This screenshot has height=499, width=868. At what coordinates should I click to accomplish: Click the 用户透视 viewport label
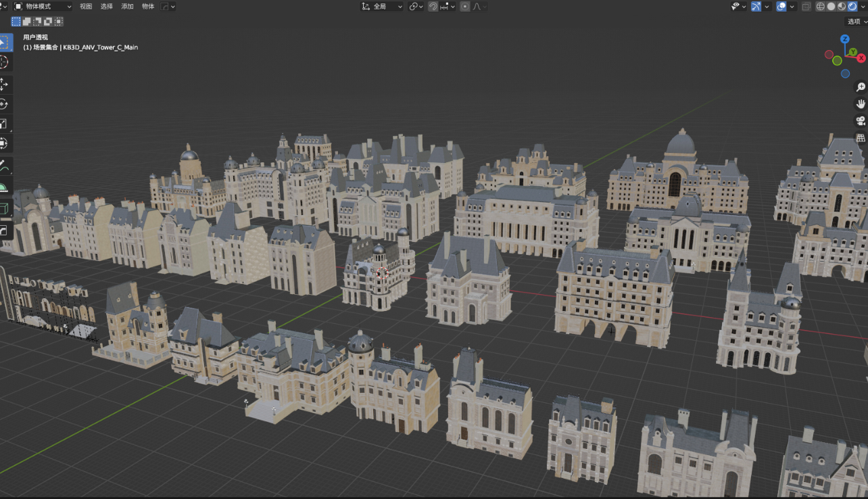[36, 38]
